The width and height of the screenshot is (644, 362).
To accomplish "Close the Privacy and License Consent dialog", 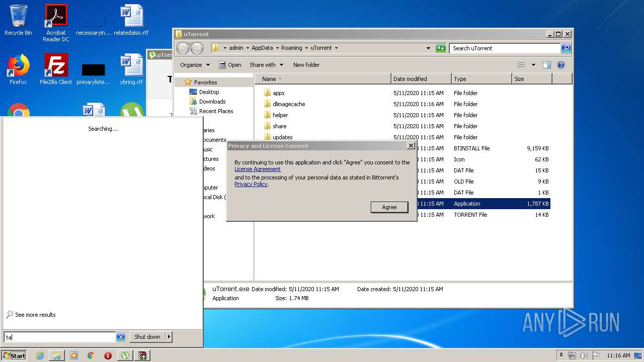I will pyautogui.click(x=411, y=145).
